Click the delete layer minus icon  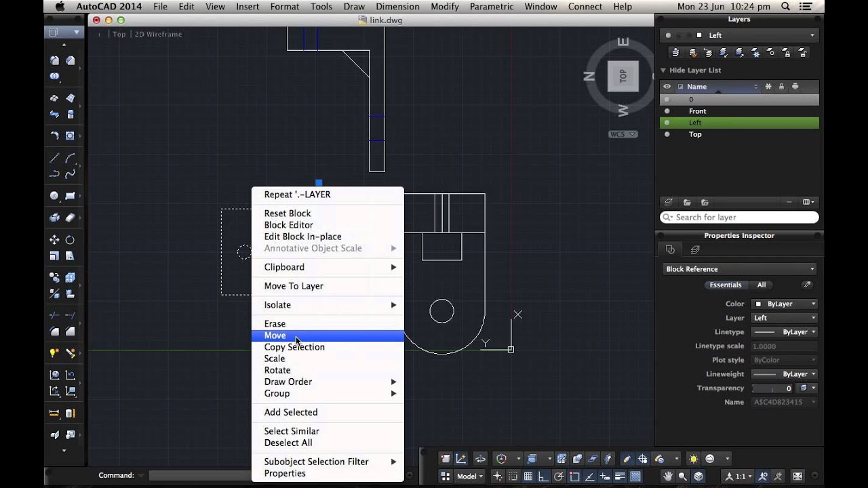click(789, 202)
